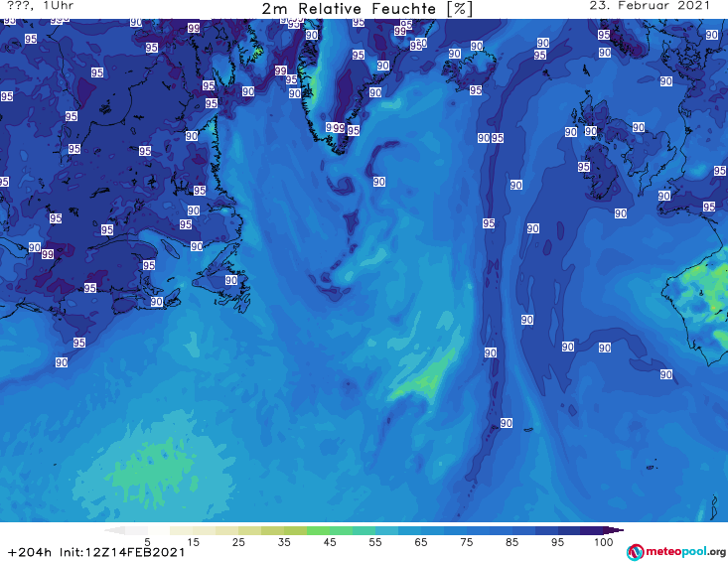Click the "75" tick label on color scale
Viewport: 728px width, 562px height.
[x=466, y=542]
